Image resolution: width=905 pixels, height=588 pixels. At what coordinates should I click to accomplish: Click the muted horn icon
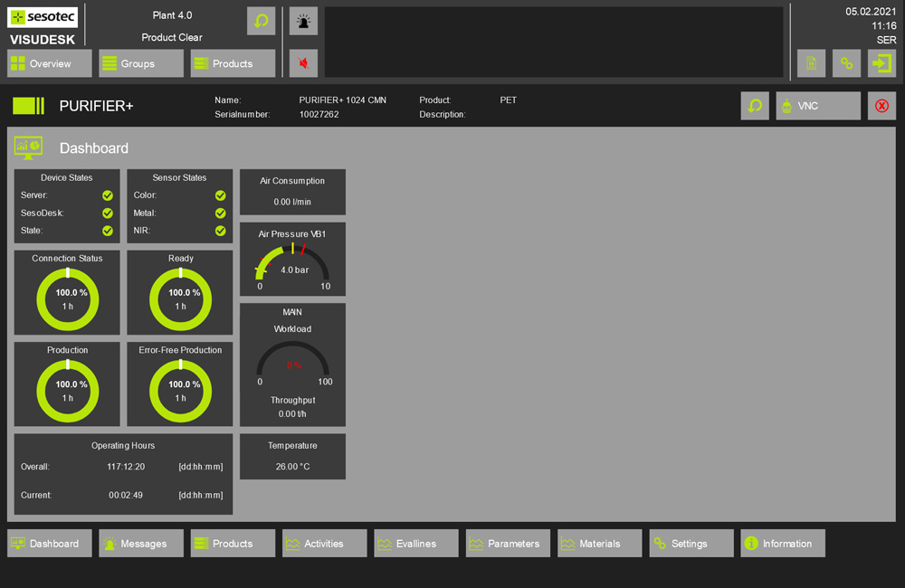click(303, 63)
